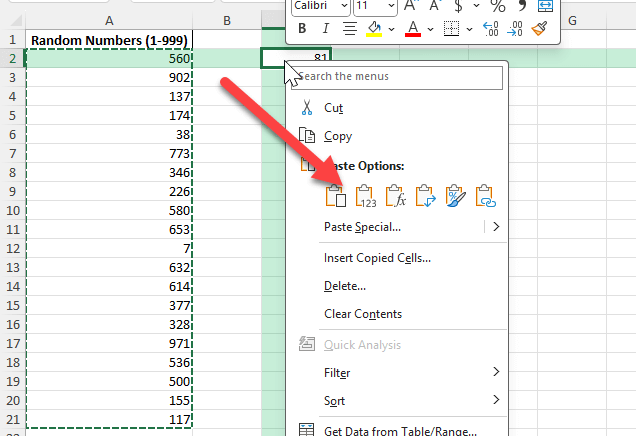Toggle Italic formatting in mini toolbar
The image size is (636, 436).
(325, 28)
